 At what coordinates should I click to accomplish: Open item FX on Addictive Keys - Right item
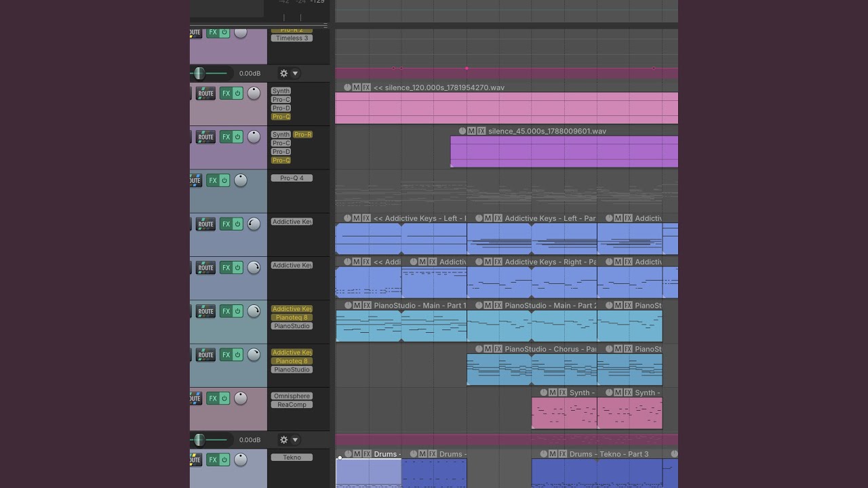click(x=498, y=262)
